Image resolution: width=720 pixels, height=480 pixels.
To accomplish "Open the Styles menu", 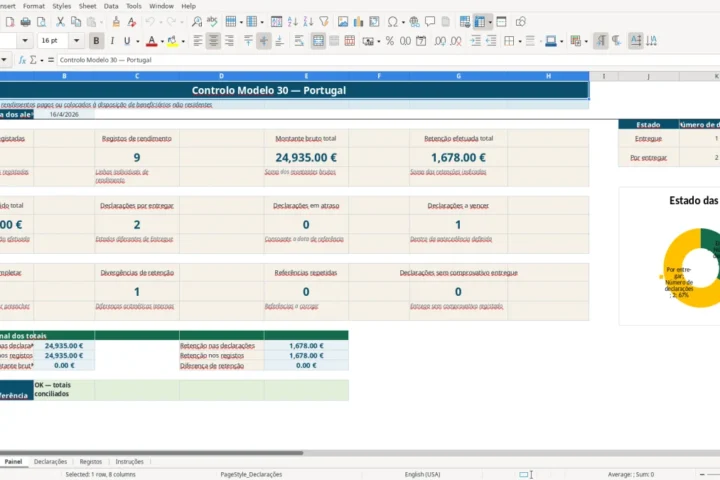I will click(62, 6).
